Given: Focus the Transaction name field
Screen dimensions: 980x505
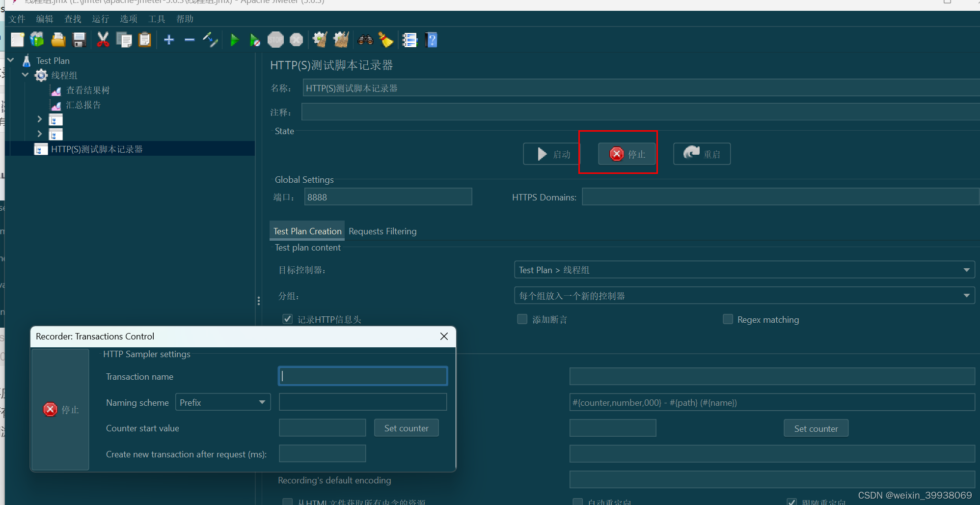Looking at the screenshot, I should pos(363,376).
